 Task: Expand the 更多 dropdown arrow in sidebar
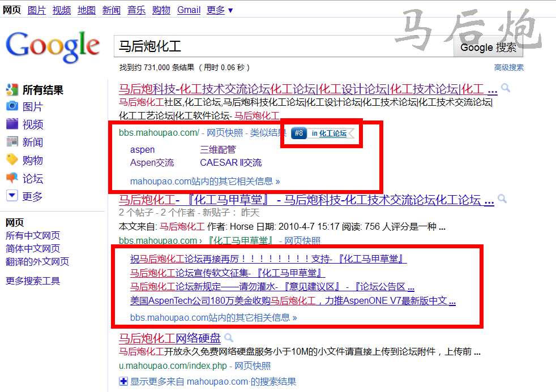[12, 195]
